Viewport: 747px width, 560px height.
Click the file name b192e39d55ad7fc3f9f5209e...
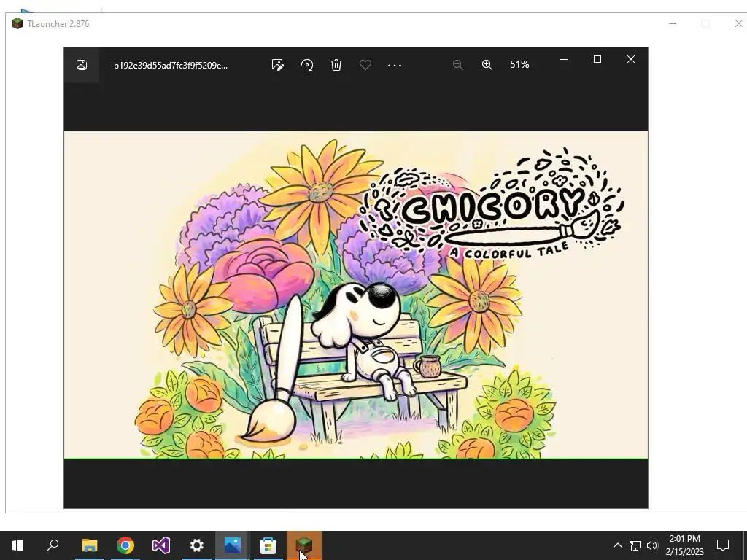[x=171, y=65]
